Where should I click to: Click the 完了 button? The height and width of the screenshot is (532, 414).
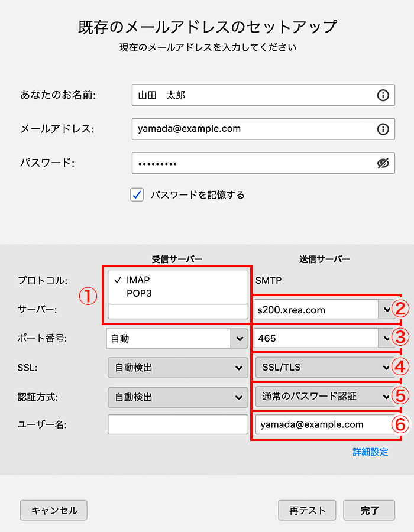[x=370, y=510]
